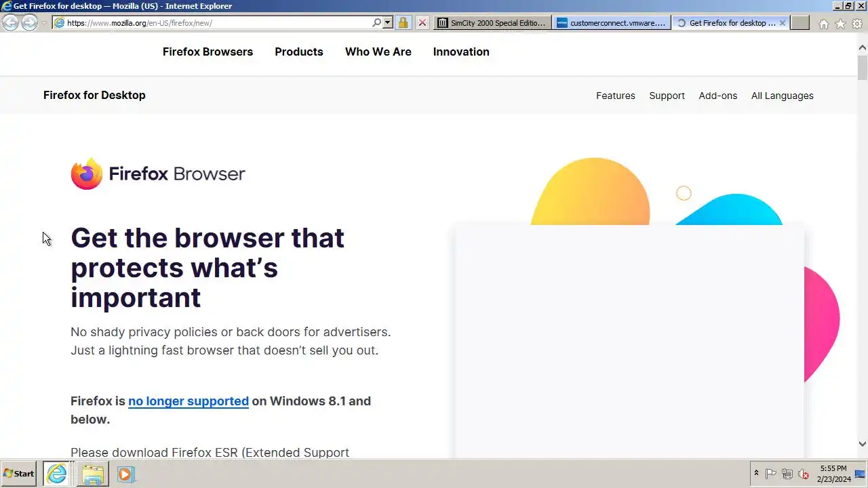Open Firefox Browsers menu

[208, 52]
